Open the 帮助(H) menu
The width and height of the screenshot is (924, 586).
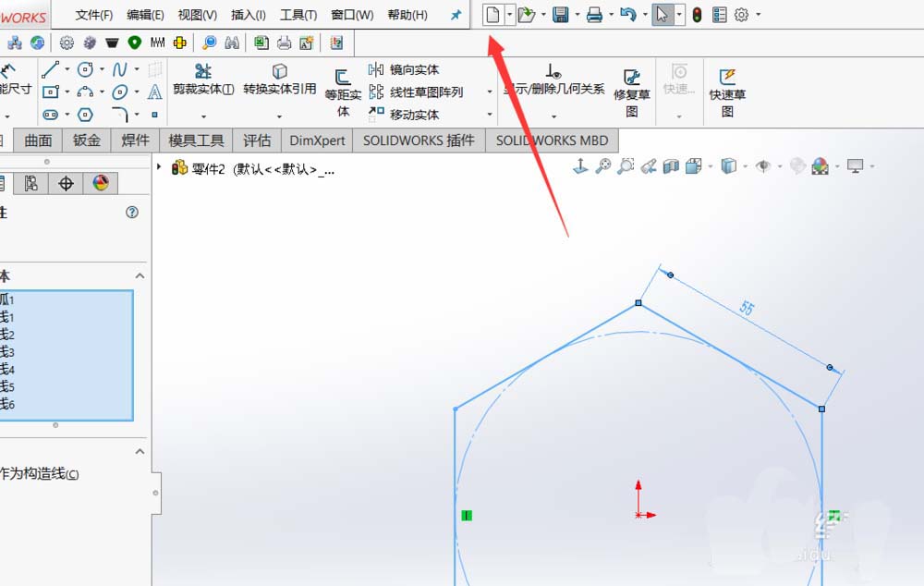(407, 15)
